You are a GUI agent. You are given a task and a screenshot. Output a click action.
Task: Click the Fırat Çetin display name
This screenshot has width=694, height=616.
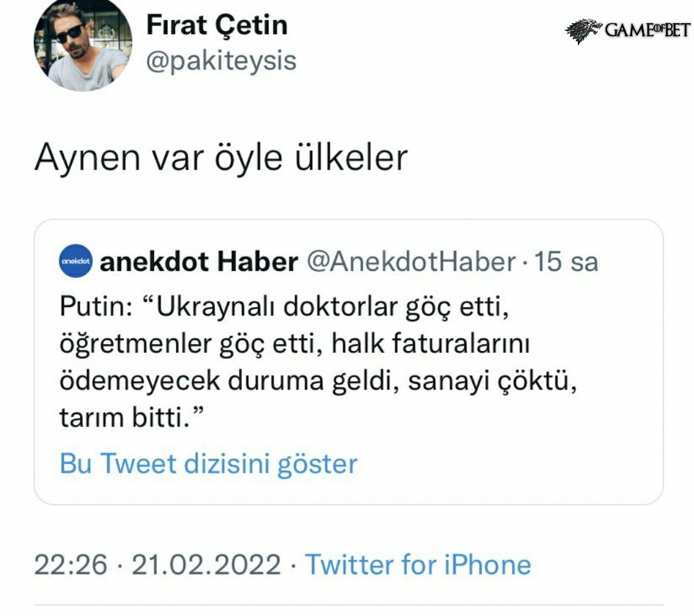(217, 26)
